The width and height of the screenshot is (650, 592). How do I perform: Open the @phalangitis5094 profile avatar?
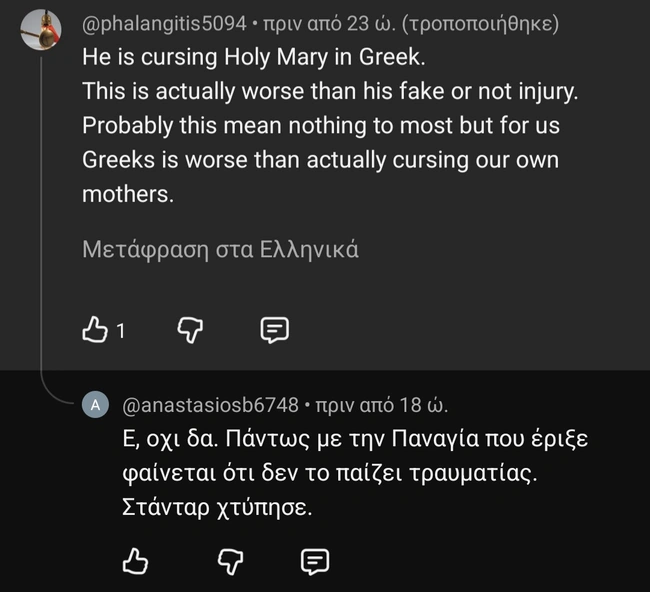(41, 31)
